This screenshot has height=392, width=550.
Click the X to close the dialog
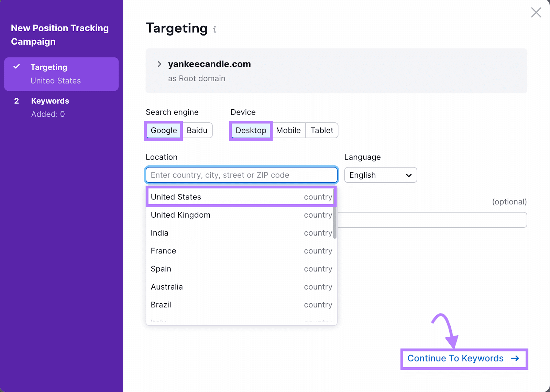[536, 12]
